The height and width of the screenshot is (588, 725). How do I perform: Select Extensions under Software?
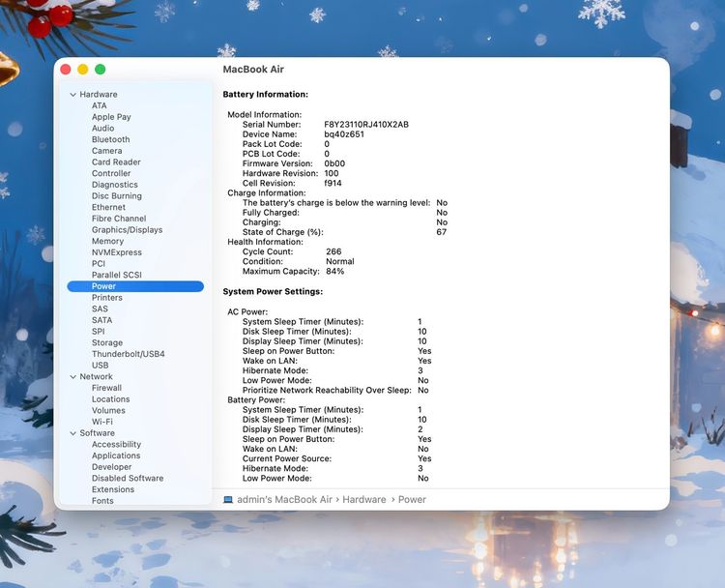point(113,489)
